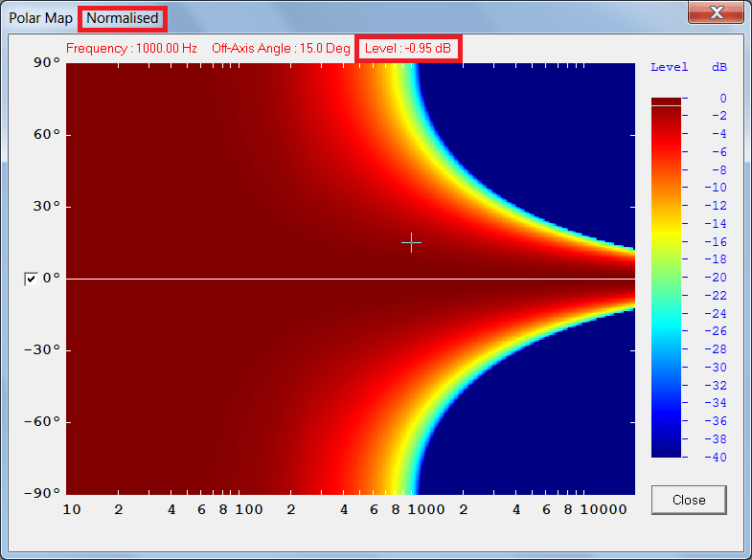Open the Polar Map menu

41,18
